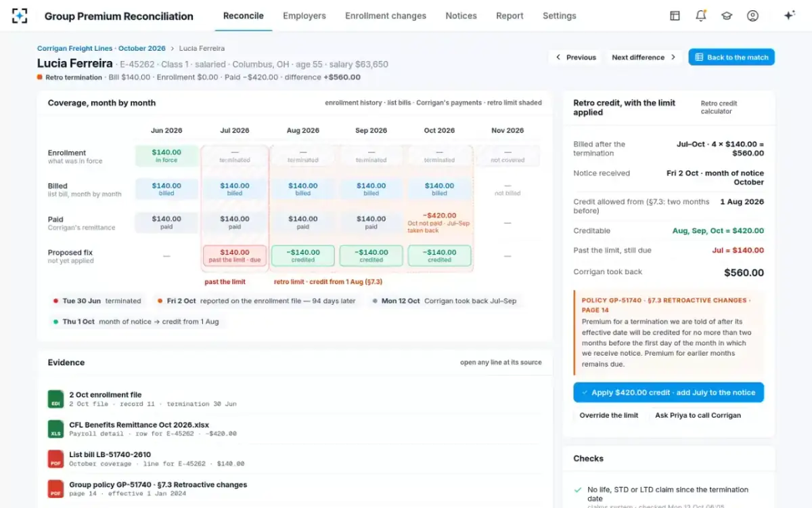Click the Lucia Ferreira heading
812x508 pixels.
(74, 64)
